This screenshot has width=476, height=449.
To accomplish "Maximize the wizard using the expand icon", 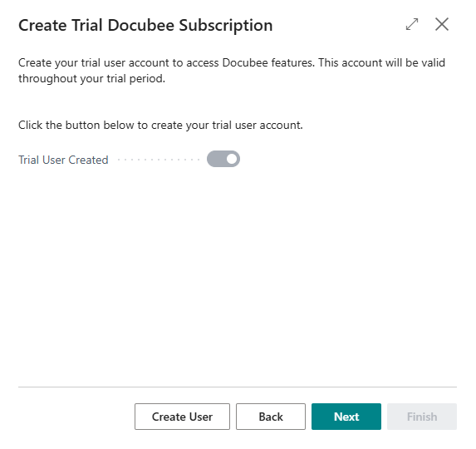I will point(412,24).
